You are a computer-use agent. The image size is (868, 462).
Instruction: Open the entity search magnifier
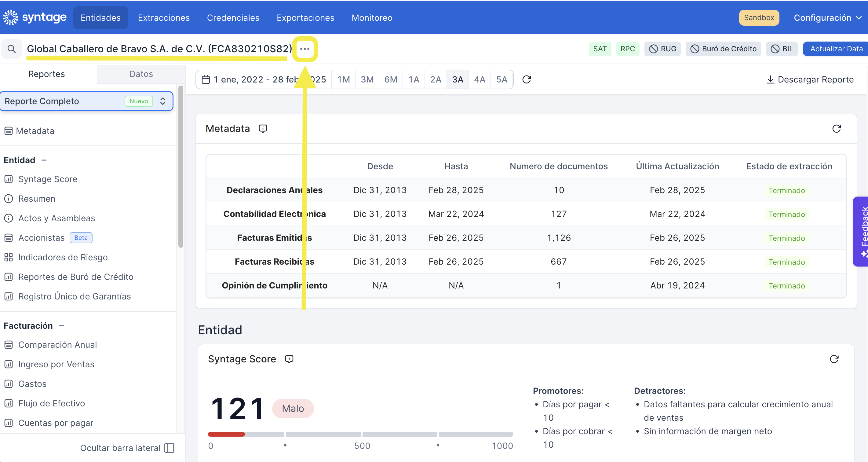click(x=12, y=49)
